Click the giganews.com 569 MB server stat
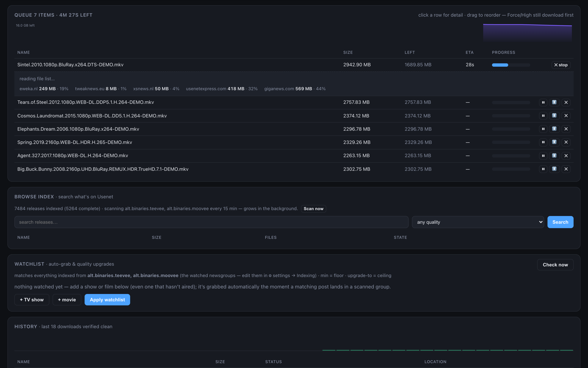 (295, 89)
